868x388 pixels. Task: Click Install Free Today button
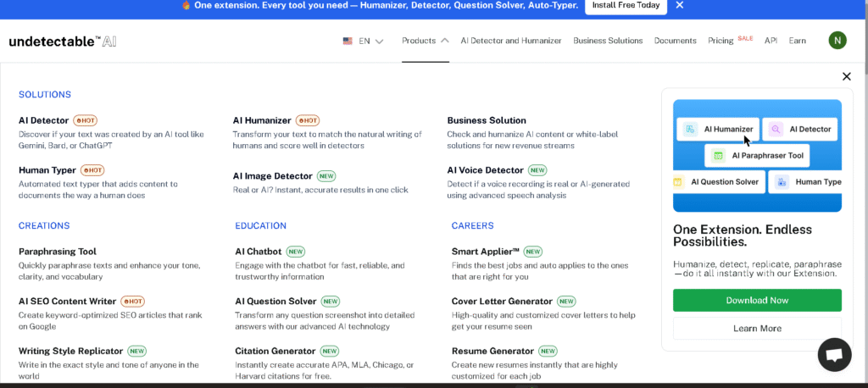[x=626, y=6]
